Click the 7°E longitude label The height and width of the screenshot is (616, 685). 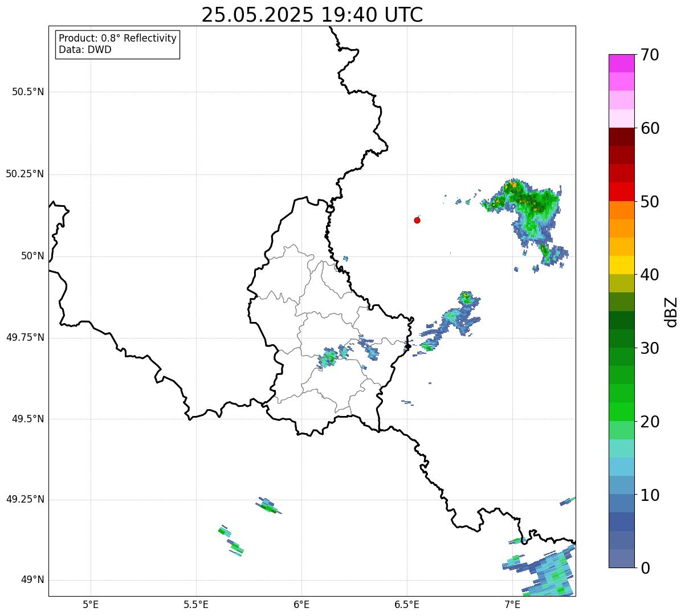[x=512, y=604]
